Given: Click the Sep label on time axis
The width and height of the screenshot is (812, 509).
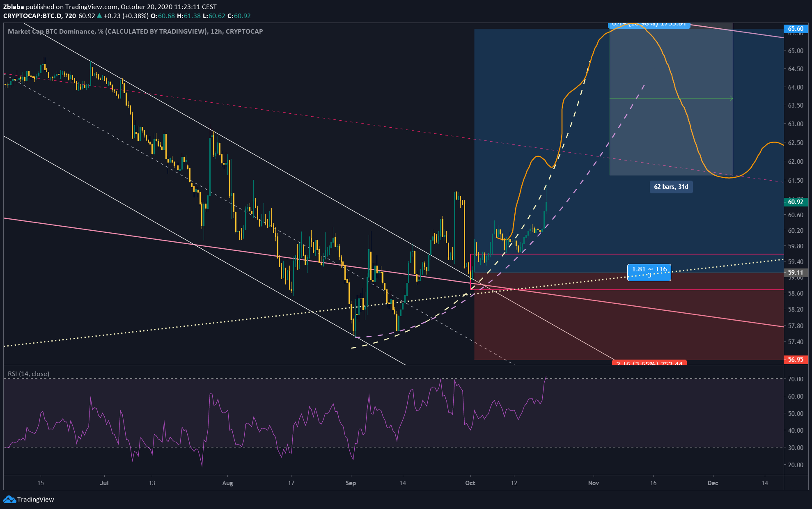Looking at the screenshot, I should point(351,483).
